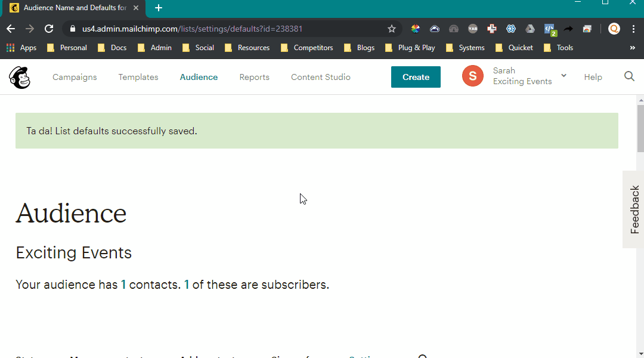The width and height of the screenshot is (644, 358).
Task: Click the page vertical scrollbar thumb
Action: coord(640,128)
